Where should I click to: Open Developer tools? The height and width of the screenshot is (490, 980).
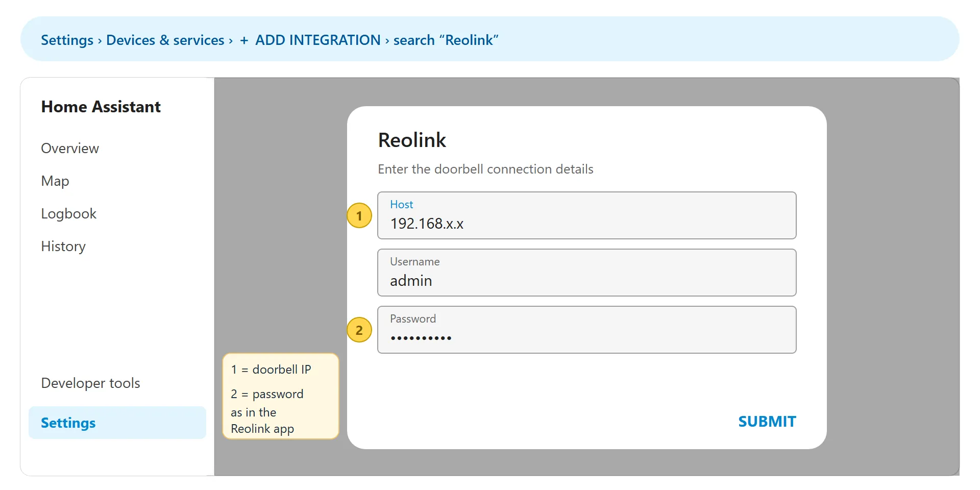point(90,383)
